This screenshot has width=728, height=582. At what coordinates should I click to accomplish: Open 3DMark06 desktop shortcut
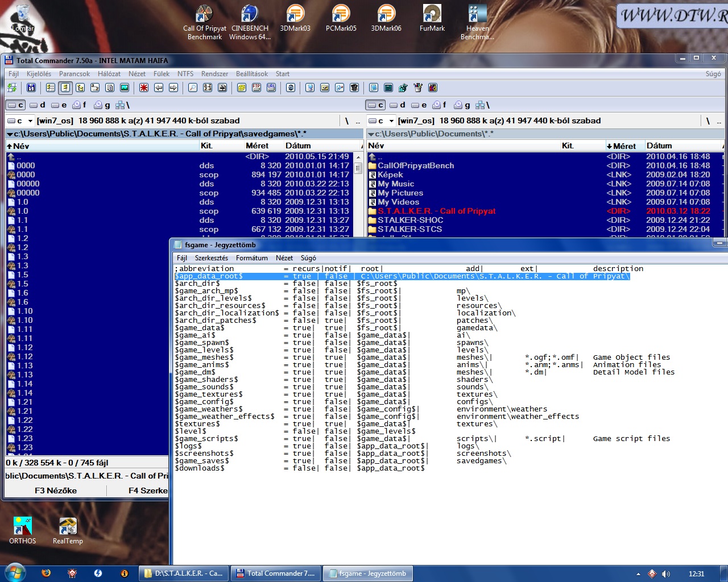click(x=386, y=18)
